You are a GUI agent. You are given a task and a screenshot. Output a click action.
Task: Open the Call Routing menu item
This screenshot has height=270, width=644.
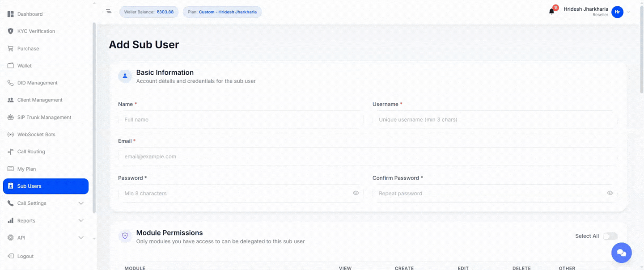(x=46, y=152)
